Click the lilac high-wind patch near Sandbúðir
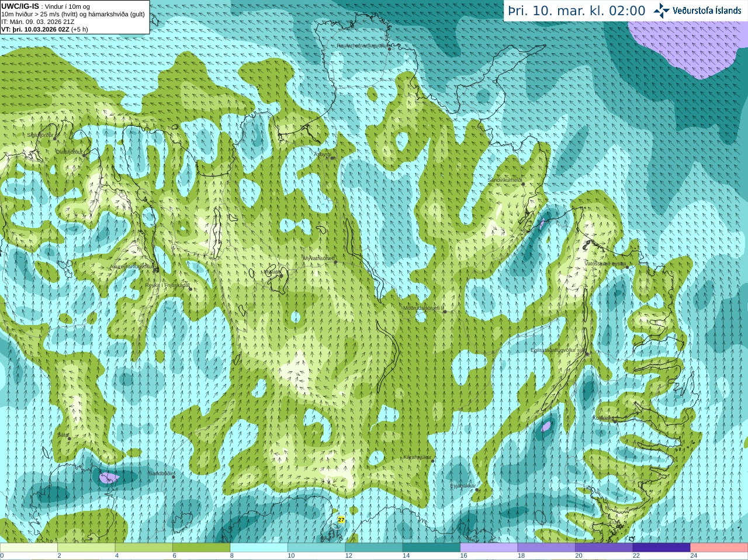 click(109, 478)
